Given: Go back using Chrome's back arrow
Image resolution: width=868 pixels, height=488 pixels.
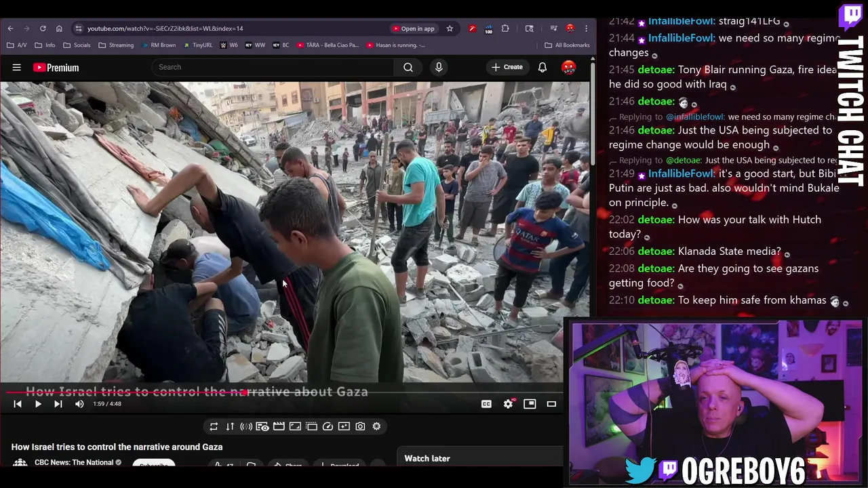Looking at the screenshot, I should click(10, 28).
